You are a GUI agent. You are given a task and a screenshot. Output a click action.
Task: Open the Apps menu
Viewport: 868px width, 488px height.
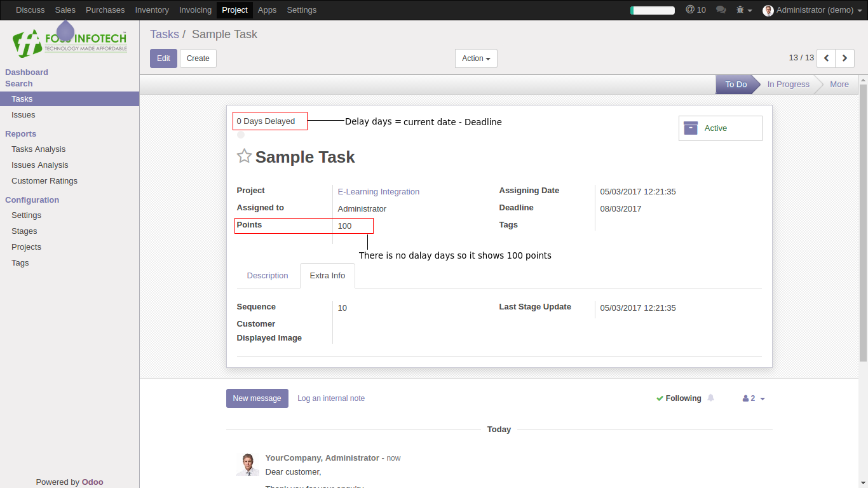pos(267,10)
